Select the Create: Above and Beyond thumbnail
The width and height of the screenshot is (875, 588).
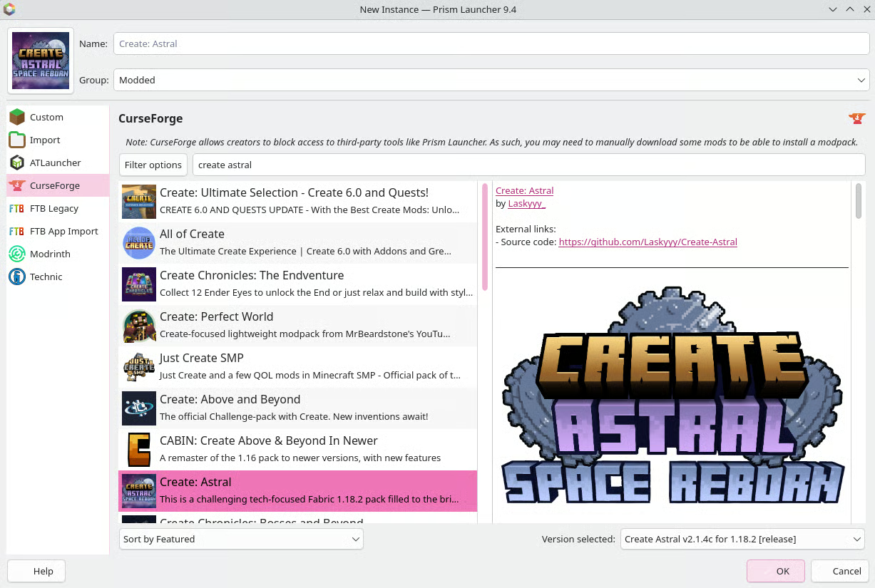pos(138,408)
